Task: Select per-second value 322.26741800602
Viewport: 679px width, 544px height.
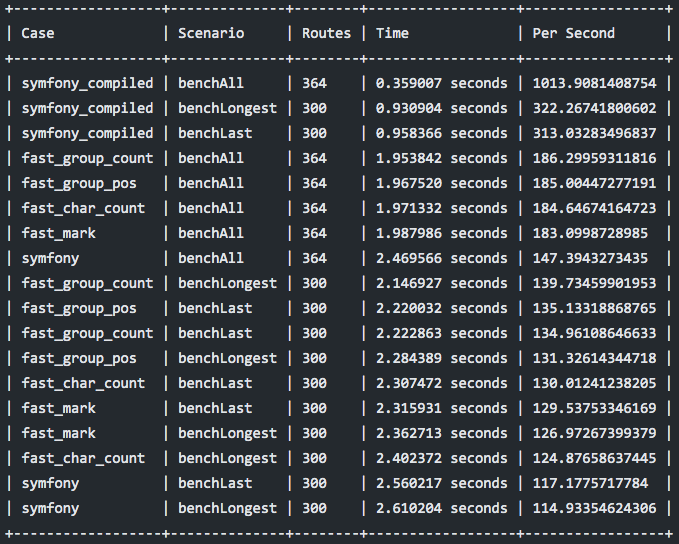Action: 595,108
